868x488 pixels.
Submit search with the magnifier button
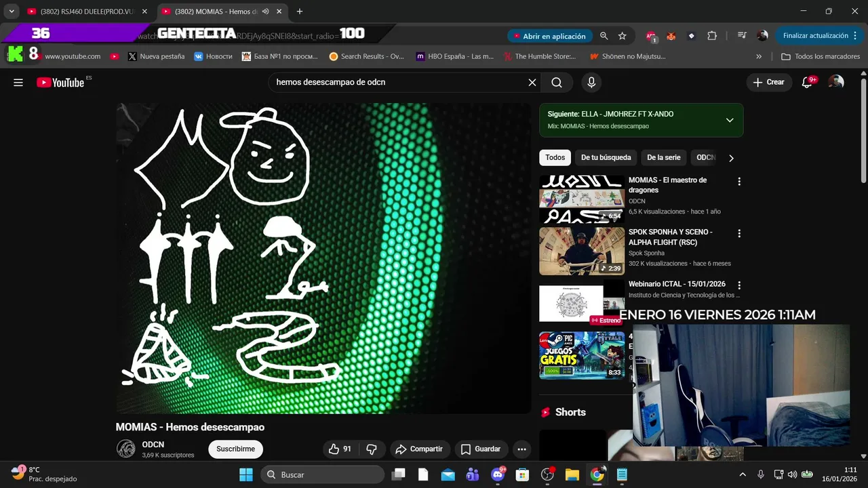pos(557,82)
